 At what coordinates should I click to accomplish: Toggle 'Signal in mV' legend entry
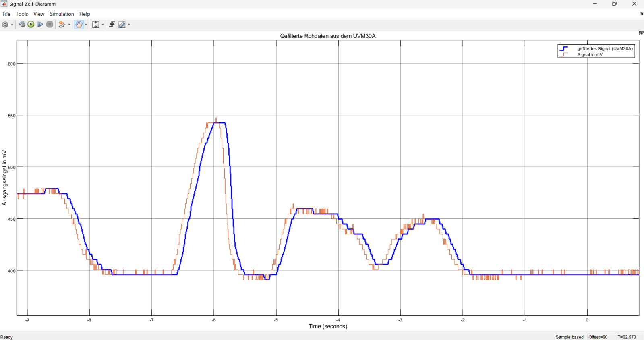pyautogui.click(x=590, y=55)
